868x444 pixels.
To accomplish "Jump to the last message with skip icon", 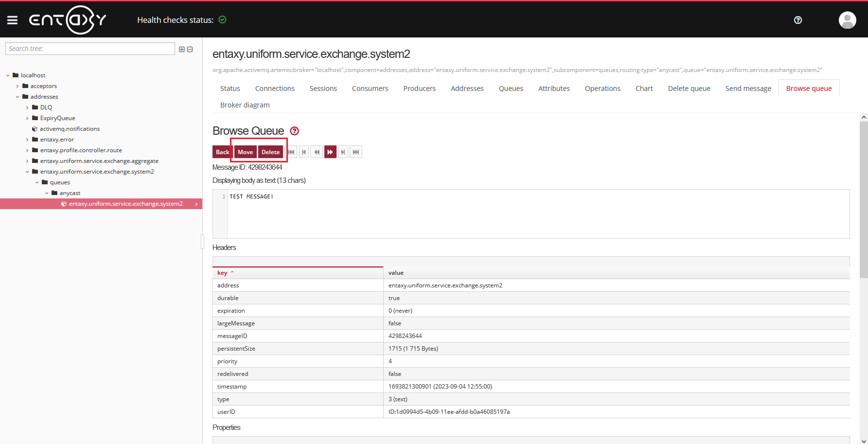I will 355,152.
